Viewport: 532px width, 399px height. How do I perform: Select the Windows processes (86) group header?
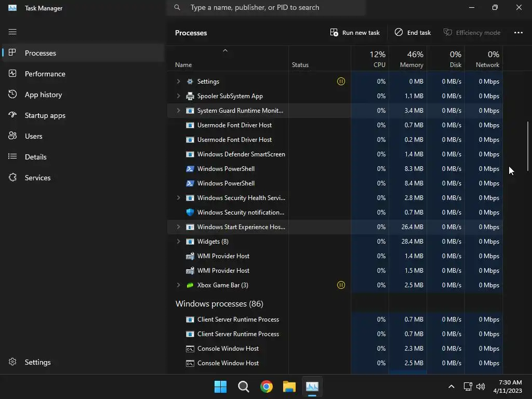click(x=219, y=303)
